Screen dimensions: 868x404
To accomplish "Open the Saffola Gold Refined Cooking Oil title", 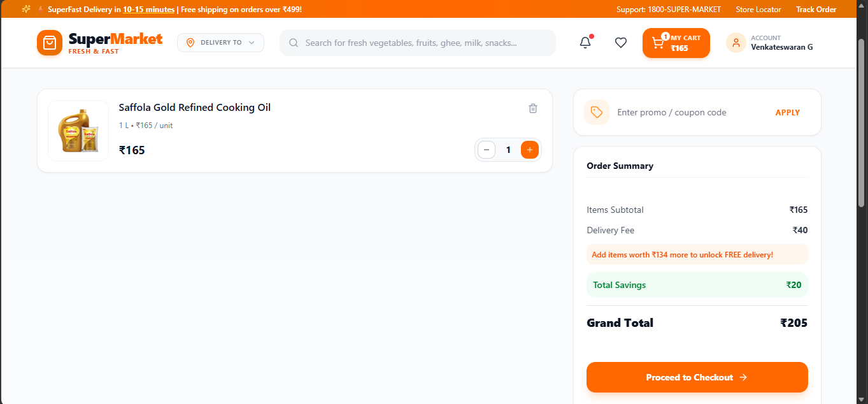I will coord(195,107).
